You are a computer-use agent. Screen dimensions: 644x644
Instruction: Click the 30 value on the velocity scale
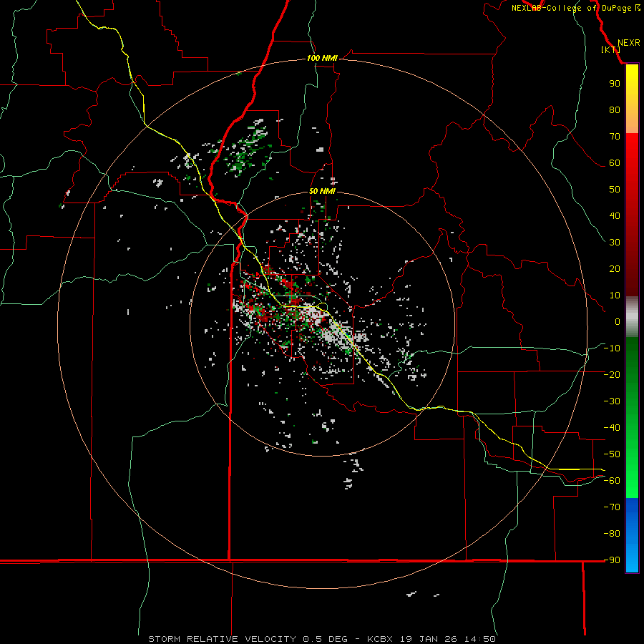tap(615, 243)
